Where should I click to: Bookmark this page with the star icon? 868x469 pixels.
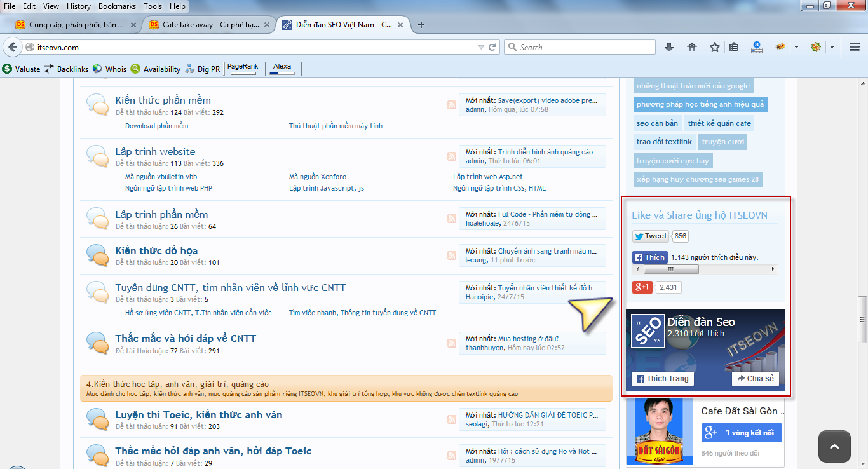pos(715,47)
